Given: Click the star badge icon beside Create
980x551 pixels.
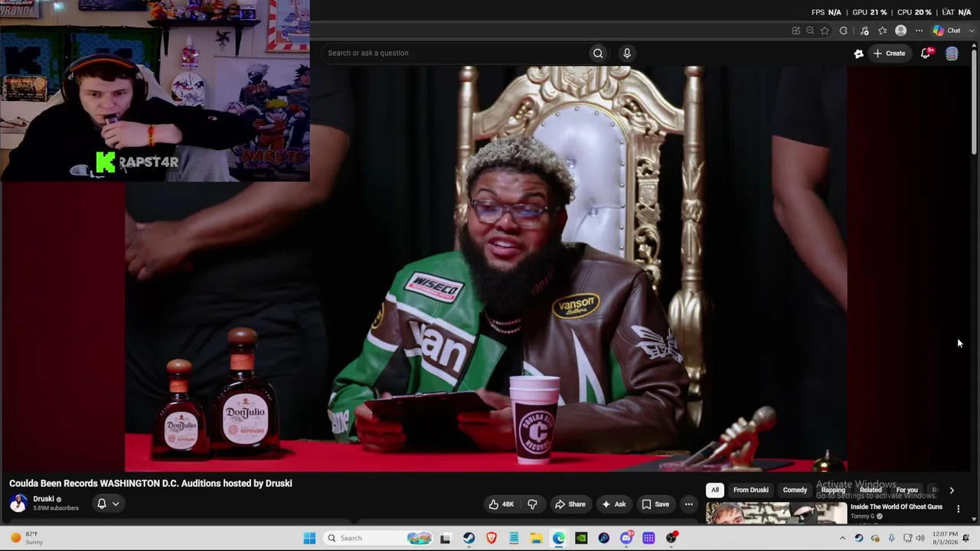Looking at the screenshot, I should (858, 54).
